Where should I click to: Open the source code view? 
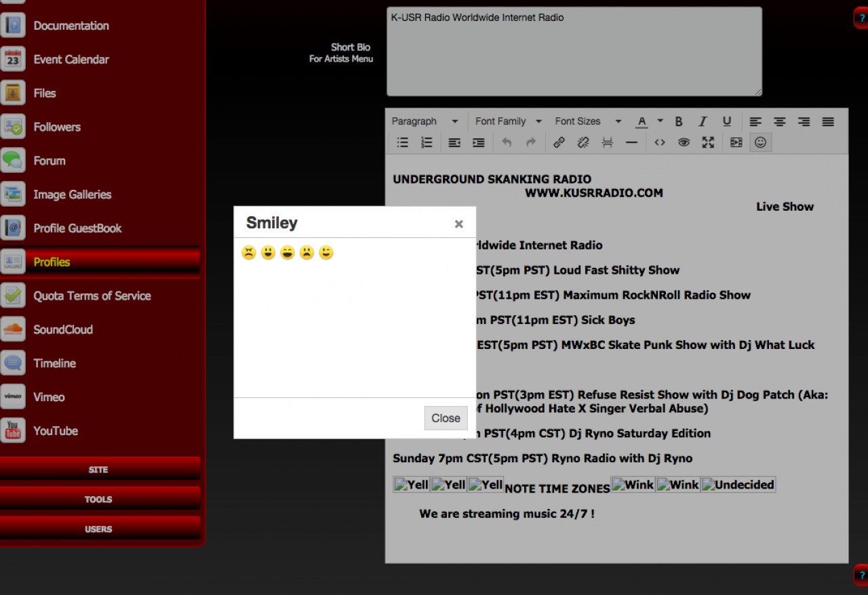(x=660, y=142)
